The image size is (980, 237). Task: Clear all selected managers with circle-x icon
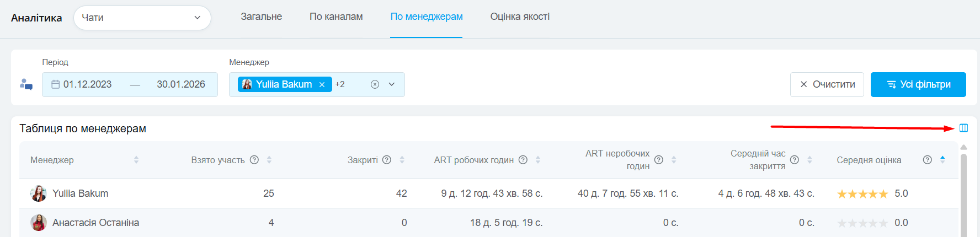pos(375,84)
